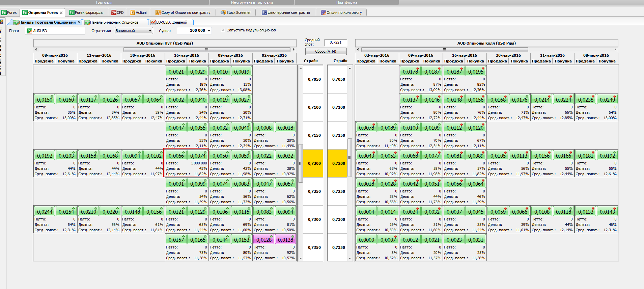Screen dimensions: 644x289
Task: Click pink Put buy price 0,0138
Action: (285, 240)
